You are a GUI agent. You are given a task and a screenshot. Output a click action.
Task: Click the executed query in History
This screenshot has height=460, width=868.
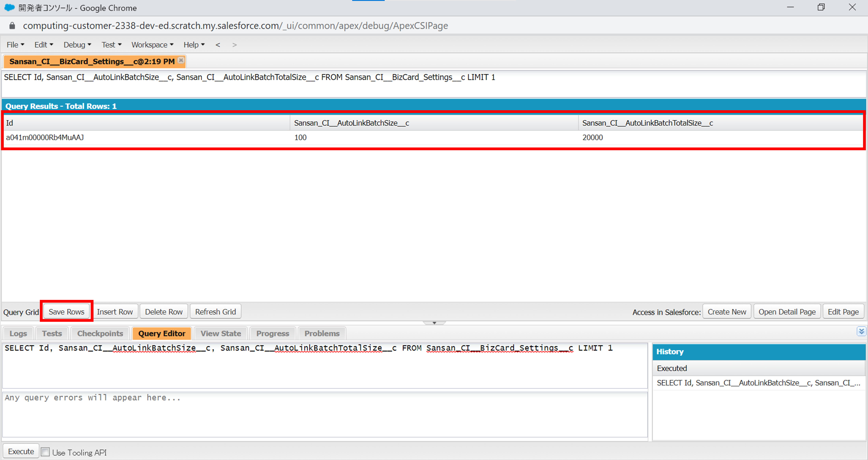[758, 383]
